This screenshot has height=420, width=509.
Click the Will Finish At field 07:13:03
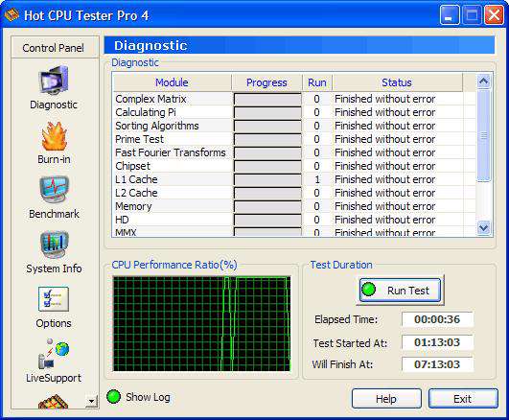tap(437, 364)
